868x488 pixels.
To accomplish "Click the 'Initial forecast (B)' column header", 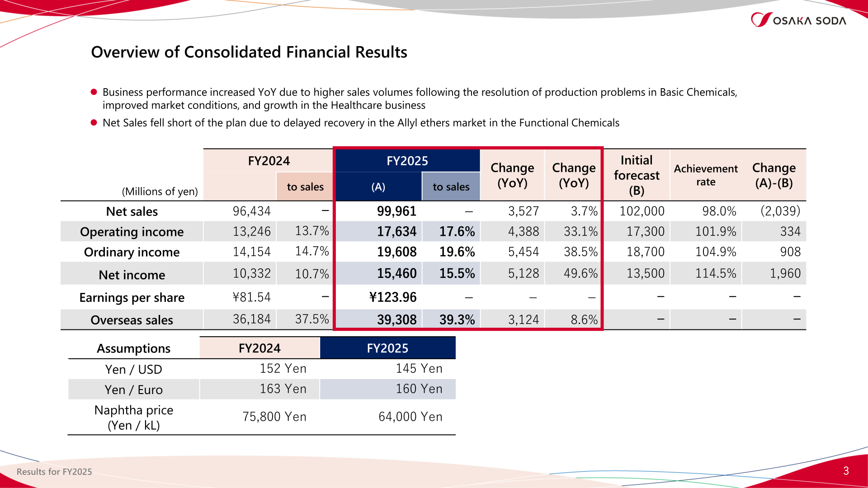I will pyautogui.click(x=637, y=175).
